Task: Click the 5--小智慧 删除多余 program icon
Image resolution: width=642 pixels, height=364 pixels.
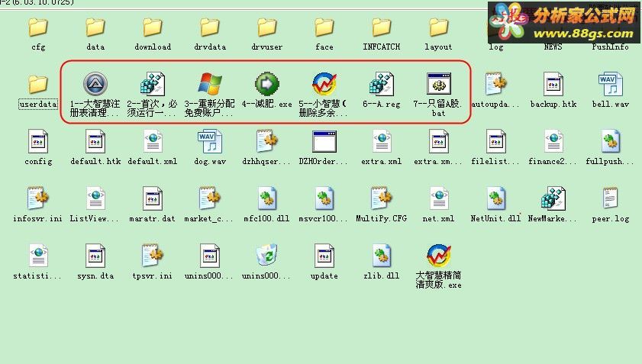Action: coord(324,85)
